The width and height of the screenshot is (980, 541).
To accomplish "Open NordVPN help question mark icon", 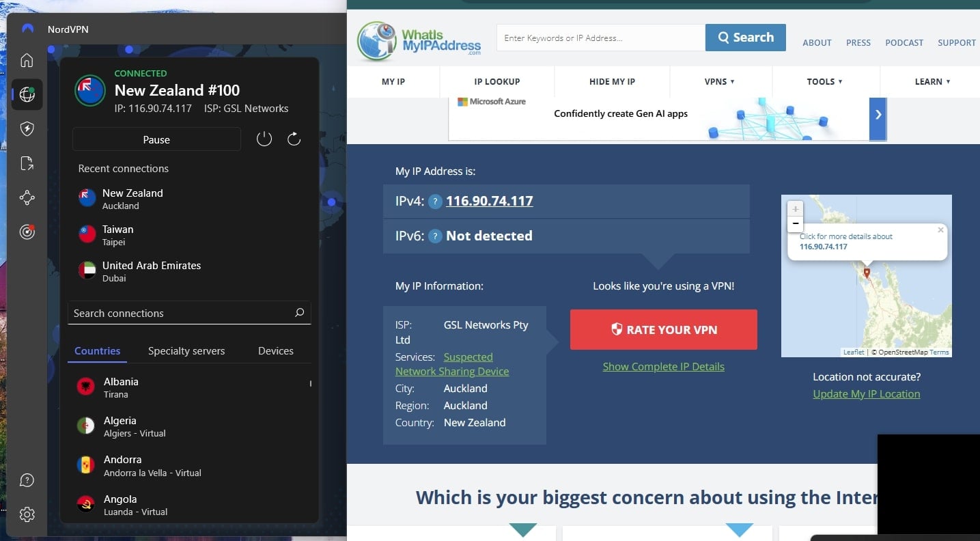I will tap(27, 480).
